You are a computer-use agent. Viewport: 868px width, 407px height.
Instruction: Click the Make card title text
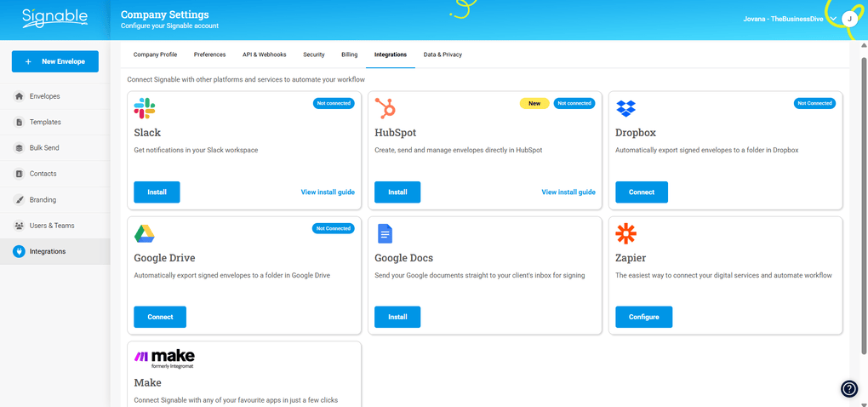point(148,382)
